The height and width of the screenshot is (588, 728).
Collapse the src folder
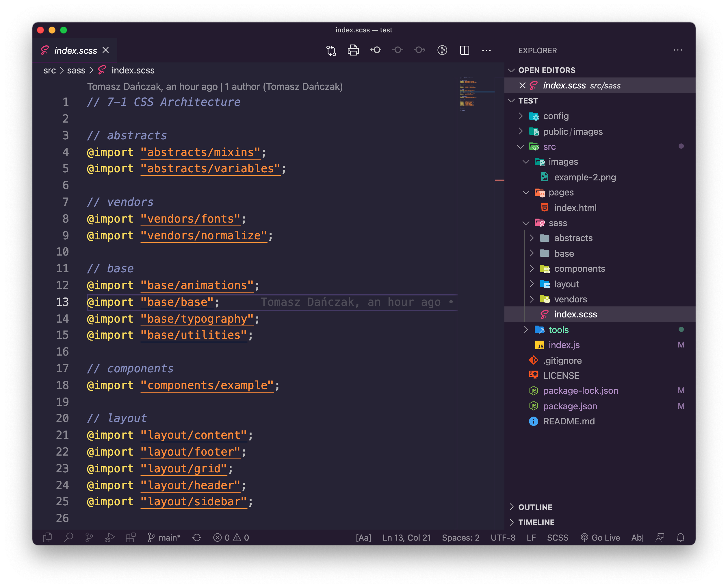point(600,147)
